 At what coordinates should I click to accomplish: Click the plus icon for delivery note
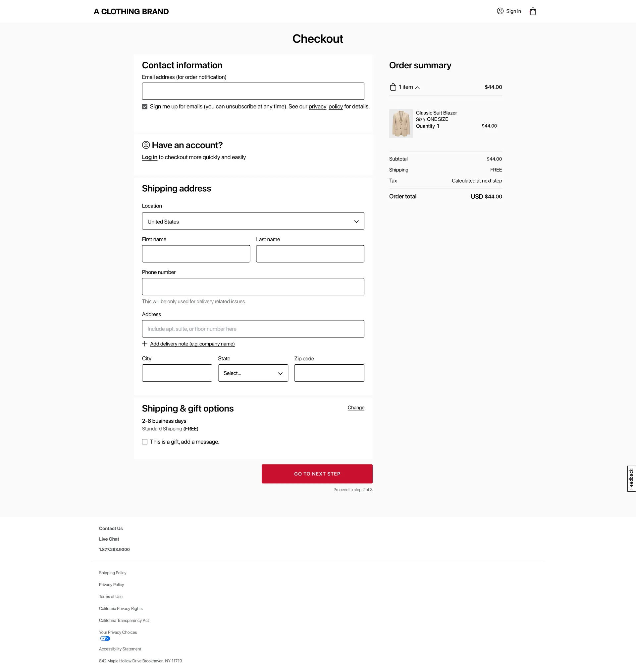[x=145, y=344]
